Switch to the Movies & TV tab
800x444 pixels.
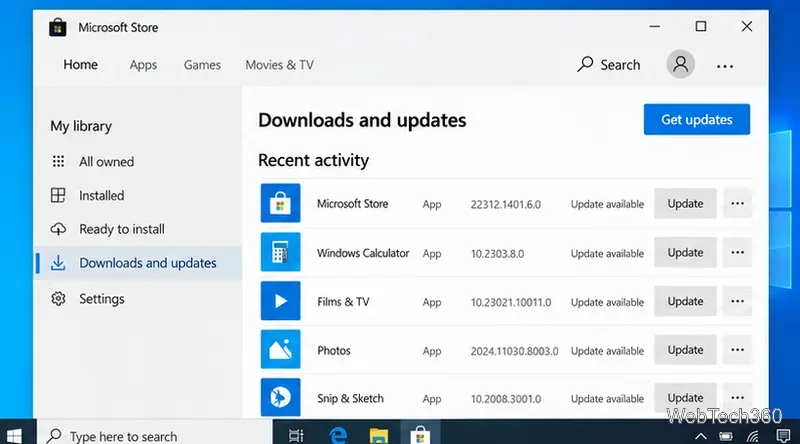[280, 65]
